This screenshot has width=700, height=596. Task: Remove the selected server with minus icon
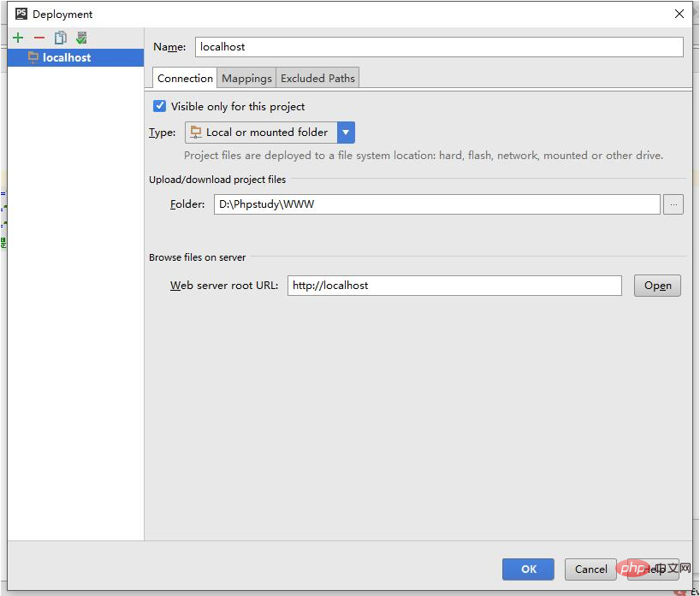(x=39, y=38)
